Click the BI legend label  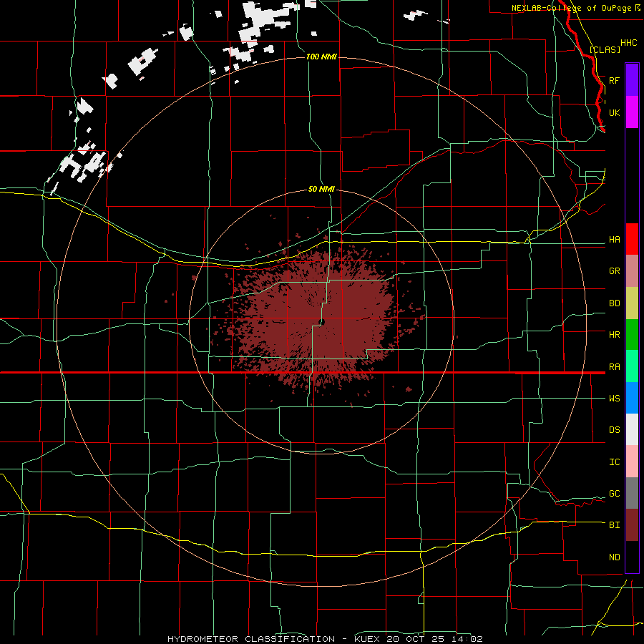tap(614, 525)
